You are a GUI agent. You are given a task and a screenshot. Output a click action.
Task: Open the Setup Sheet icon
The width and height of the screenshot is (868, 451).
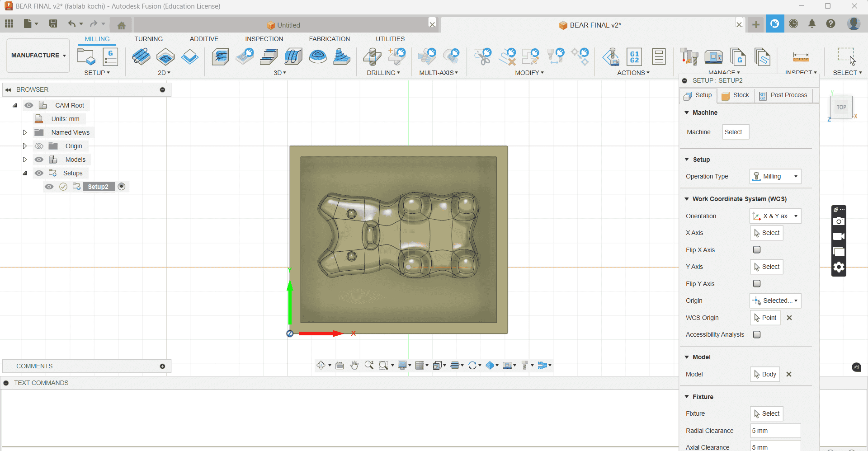[x=659, y=57]
